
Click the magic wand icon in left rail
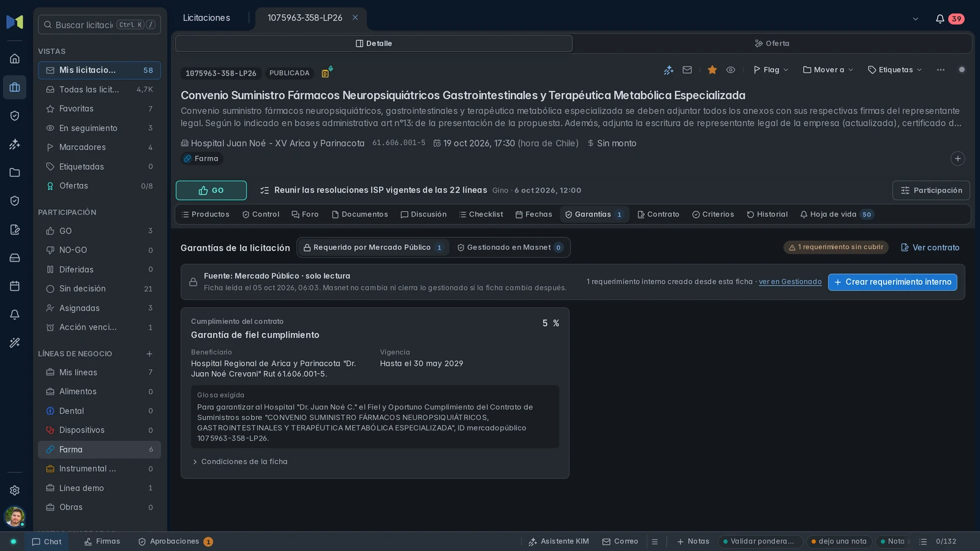(x=15, y=343)
